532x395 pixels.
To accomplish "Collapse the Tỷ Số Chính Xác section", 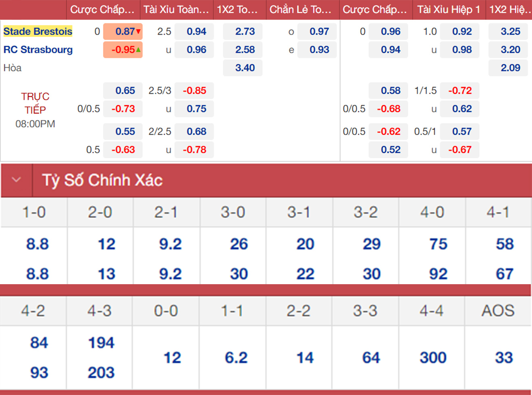I will click(17, 180).
